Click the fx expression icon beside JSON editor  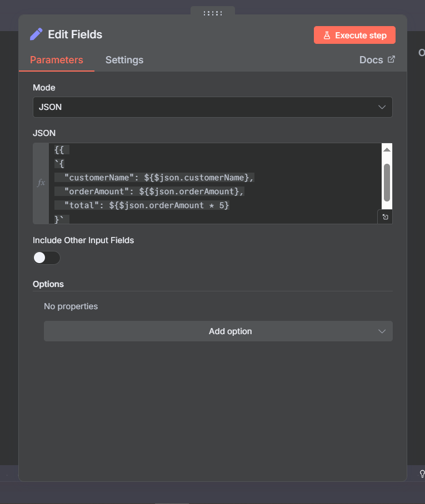(41, 183)
